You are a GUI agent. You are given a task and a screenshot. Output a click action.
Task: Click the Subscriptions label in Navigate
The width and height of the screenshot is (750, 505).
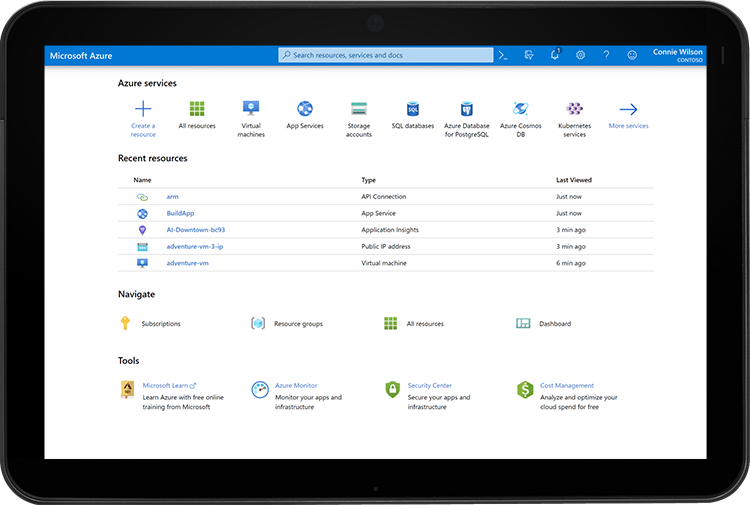pos(161,324)
